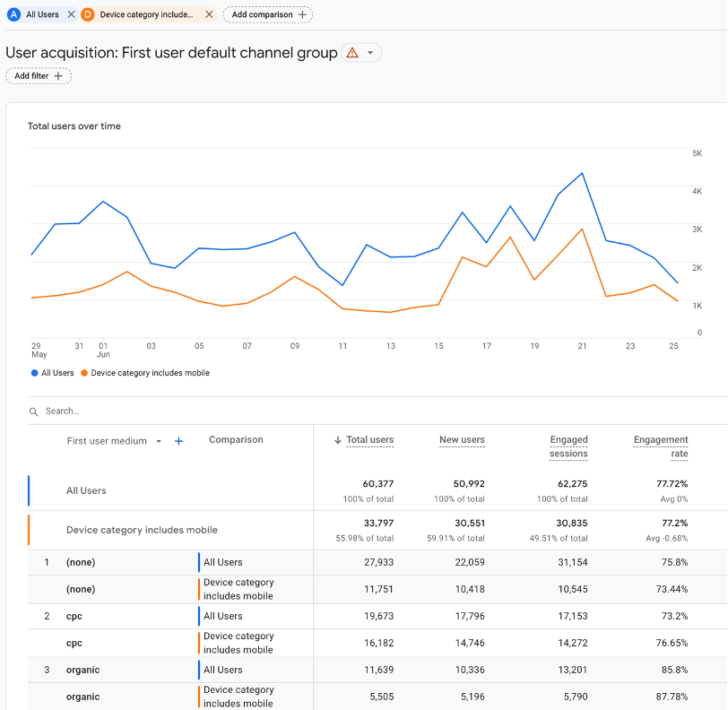Click the 85.8% engagement rate cell
This screenshot has width=728, height=710.
tap(674, 670)
